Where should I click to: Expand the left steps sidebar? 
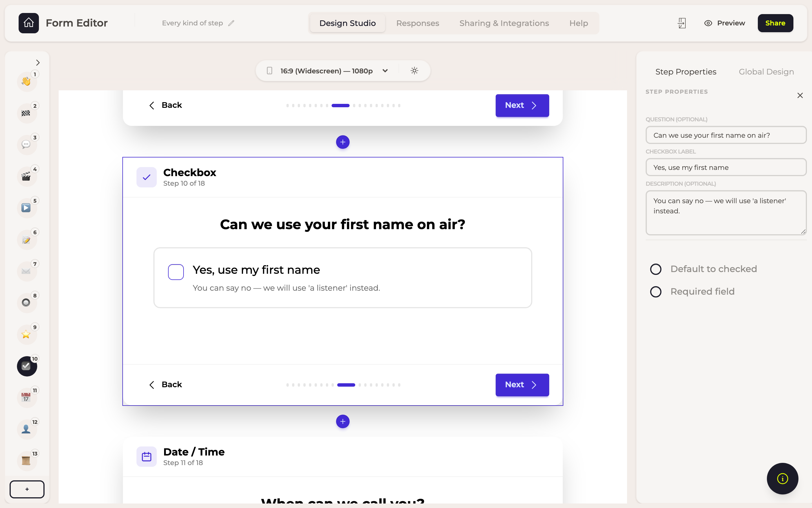[x=37, y=62]
